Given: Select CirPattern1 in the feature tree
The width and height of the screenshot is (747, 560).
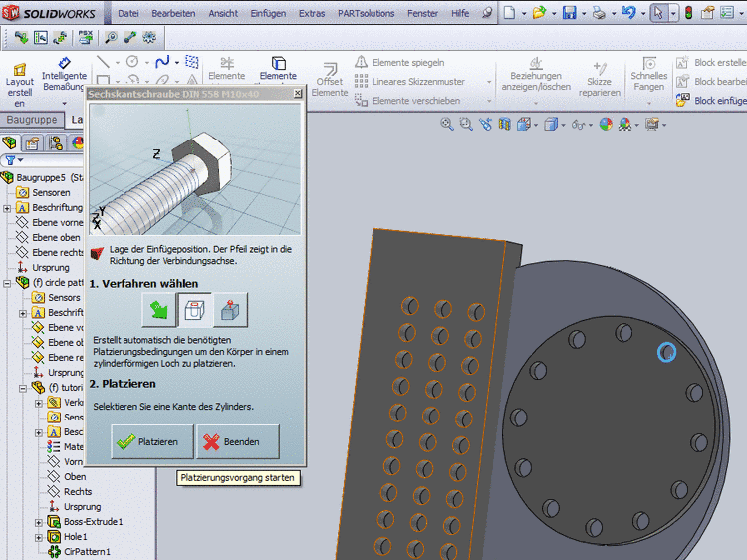Looking at the screenshot, I should [x=87, y=552].
